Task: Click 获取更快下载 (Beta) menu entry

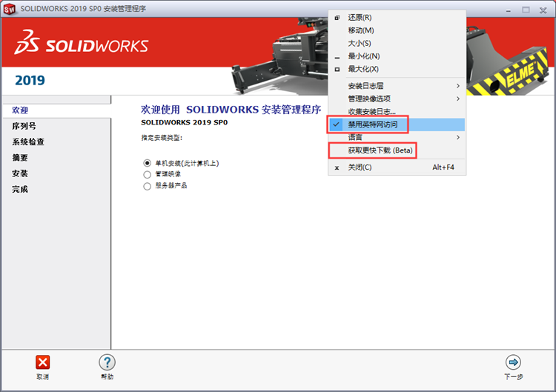Action: [x=397, y=150]
